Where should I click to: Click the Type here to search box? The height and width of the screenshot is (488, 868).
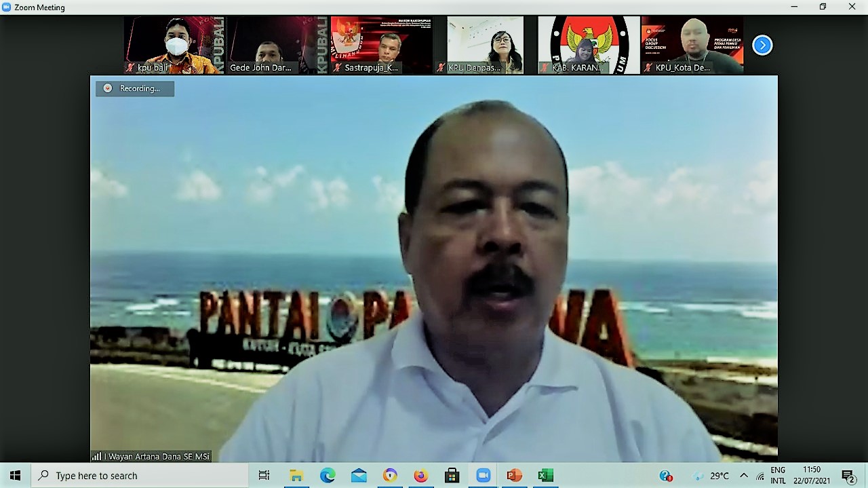(x=139, y=476)
